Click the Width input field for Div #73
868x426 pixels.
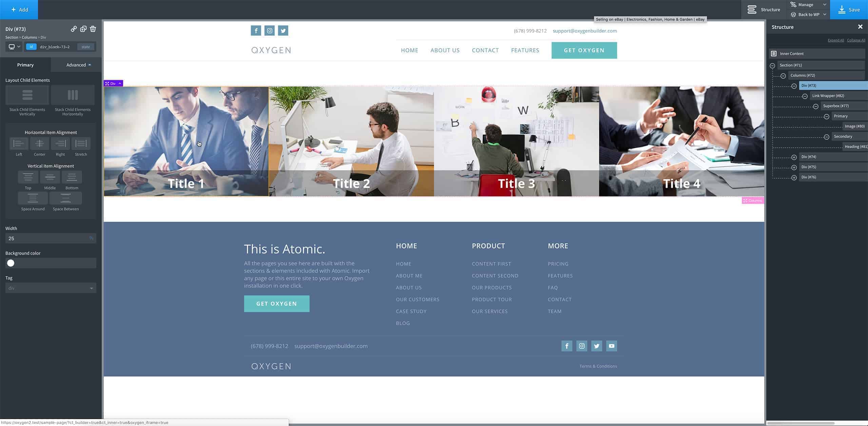pyautogui.click(x=47, y=238)
